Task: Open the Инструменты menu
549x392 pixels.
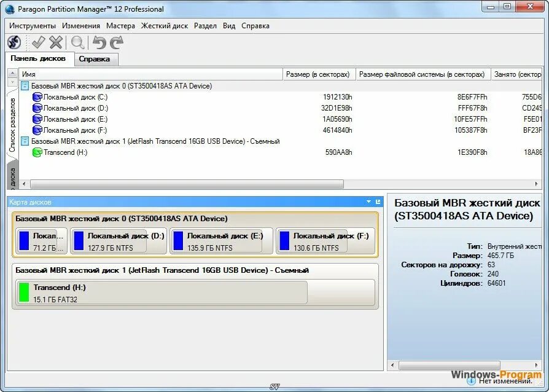Action: [x=33, y=26]
